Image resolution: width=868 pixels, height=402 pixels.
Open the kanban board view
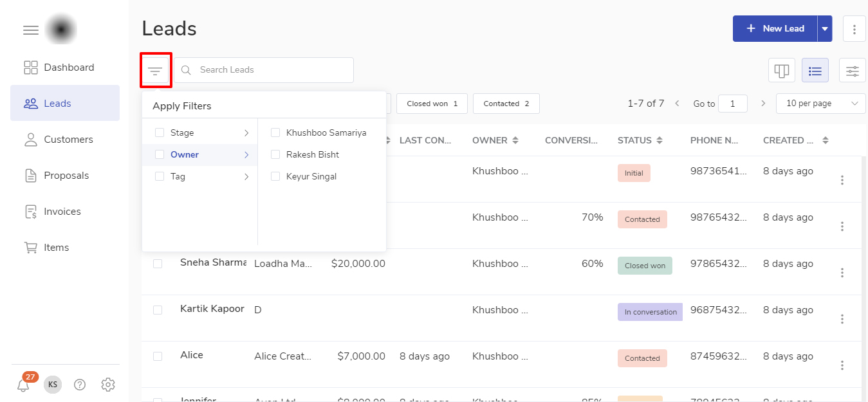click(782, 70)
